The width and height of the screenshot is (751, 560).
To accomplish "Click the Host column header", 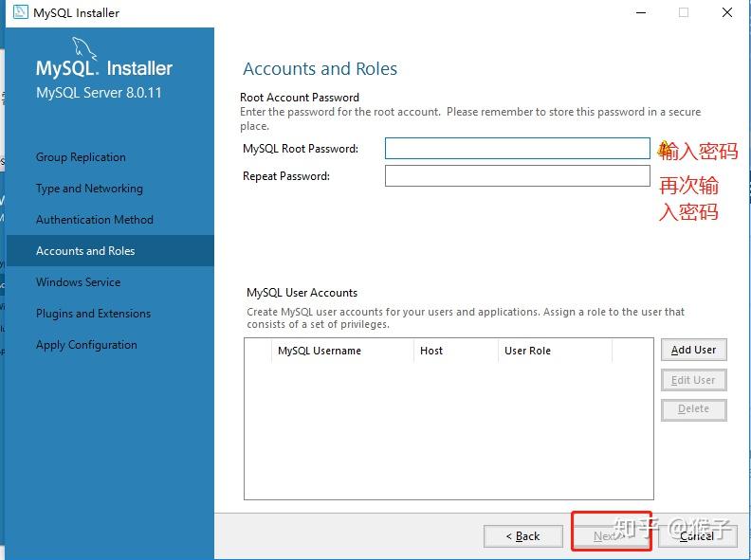I will pos(431,351).
